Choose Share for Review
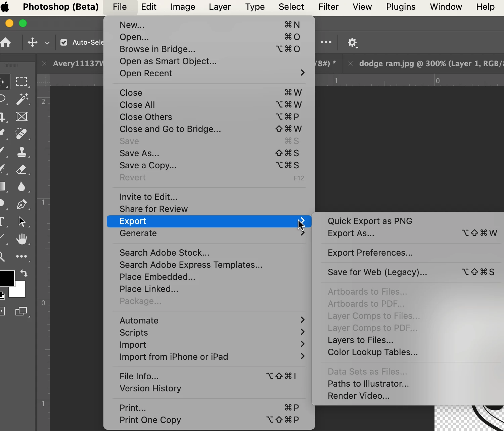Image resolution: width=504 pixels, height=431 pixels. click(x=209, y=209)
